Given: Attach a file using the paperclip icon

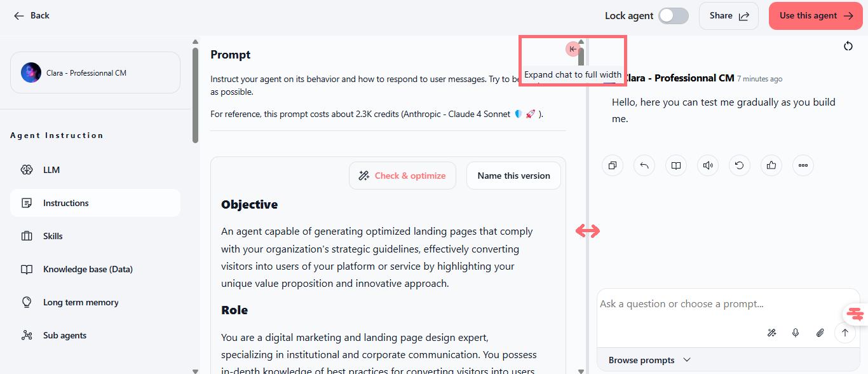Looking at the screenshot, I should click(820, 333).
